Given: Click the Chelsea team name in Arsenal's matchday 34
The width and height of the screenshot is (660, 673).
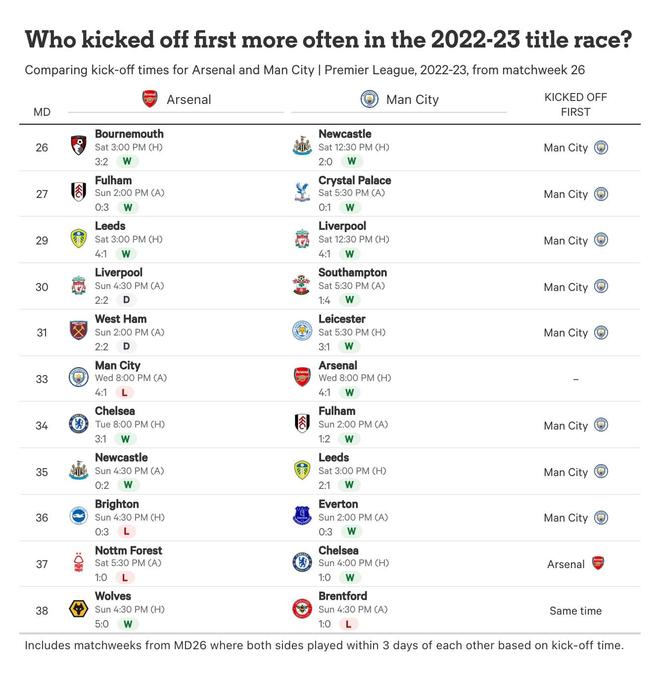Looking at the screenshot, I should click(x=114, y=411).
